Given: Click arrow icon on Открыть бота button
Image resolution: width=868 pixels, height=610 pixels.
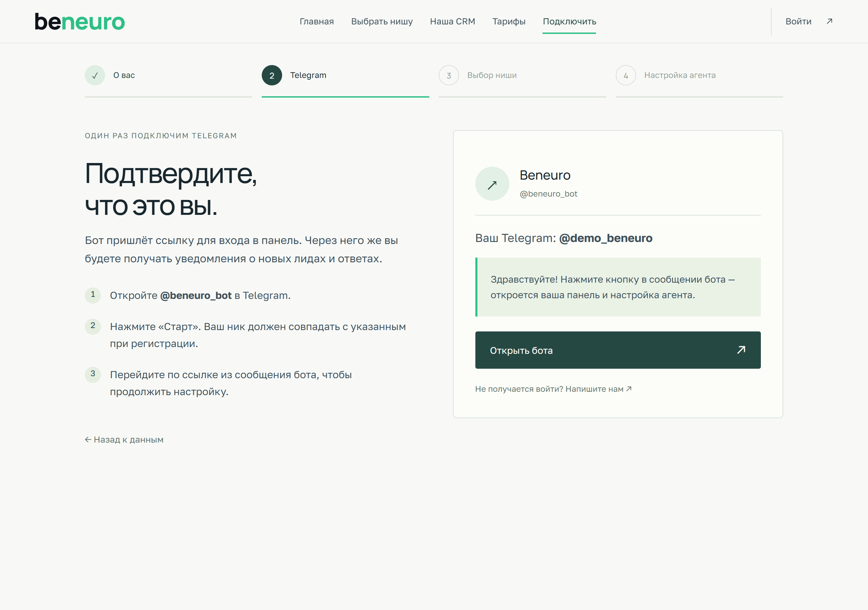Looking at the screenshot, I should (x=741, y=350).
